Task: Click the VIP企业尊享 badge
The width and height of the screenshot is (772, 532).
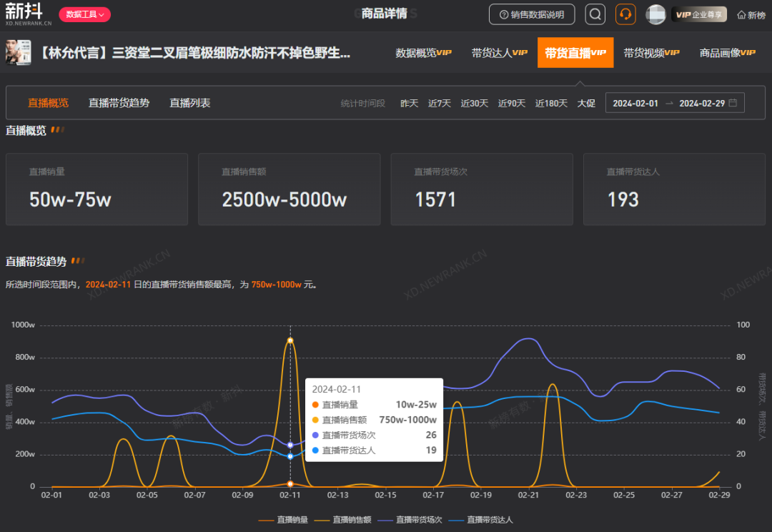Action: [699, 15]
